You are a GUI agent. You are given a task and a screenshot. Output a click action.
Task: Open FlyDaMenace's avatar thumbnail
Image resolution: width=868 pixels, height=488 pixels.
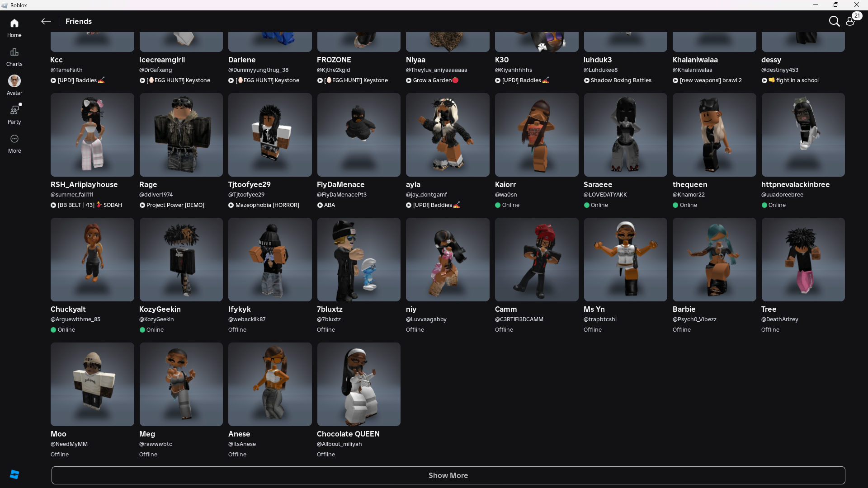pyautogui.click(x=359, y=135)
